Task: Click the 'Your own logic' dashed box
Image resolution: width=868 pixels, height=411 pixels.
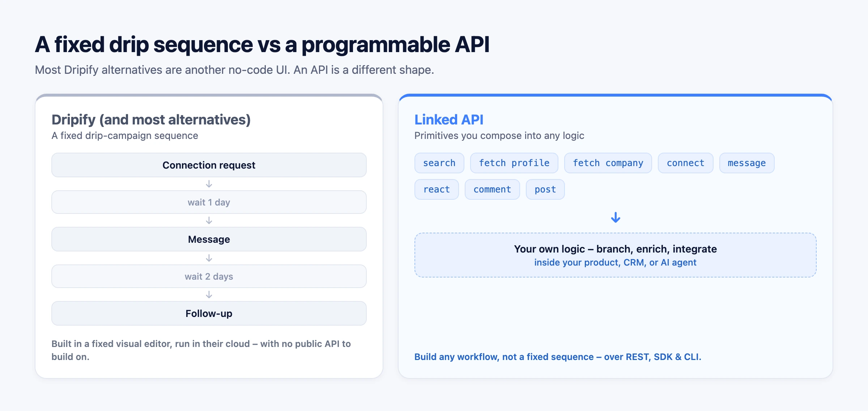Action: click(616, 255)
